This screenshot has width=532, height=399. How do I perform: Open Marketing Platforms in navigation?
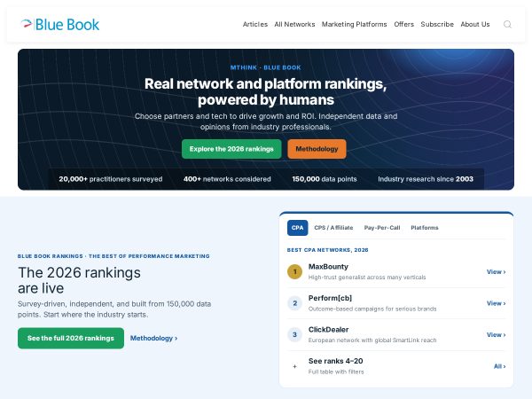point(354,25)
